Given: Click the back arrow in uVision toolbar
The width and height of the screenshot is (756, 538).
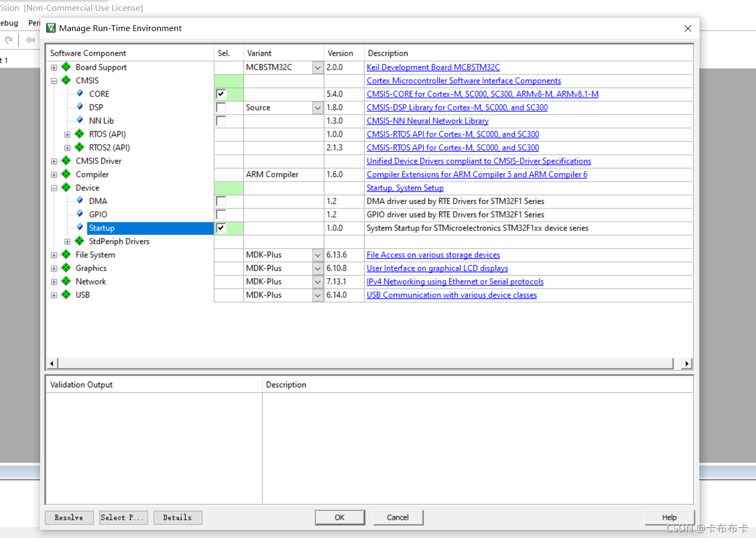Looking at the screenshot, I should [x=31, y=40].
